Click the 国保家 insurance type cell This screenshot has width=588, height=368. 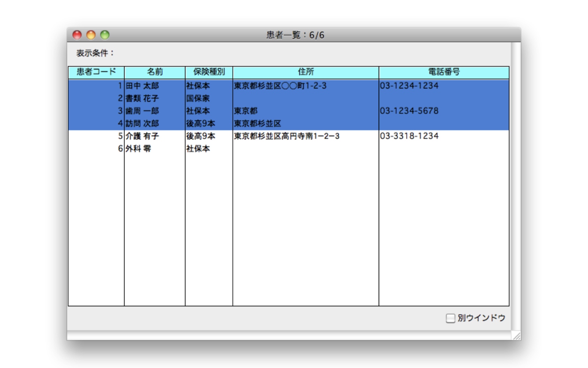tap(198, 99)
